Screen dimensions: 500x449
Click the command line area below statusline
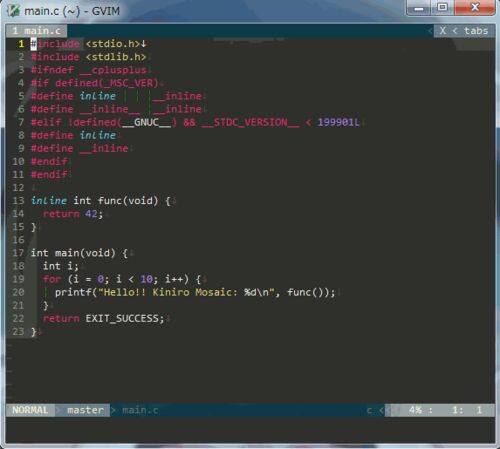point(250,430)
